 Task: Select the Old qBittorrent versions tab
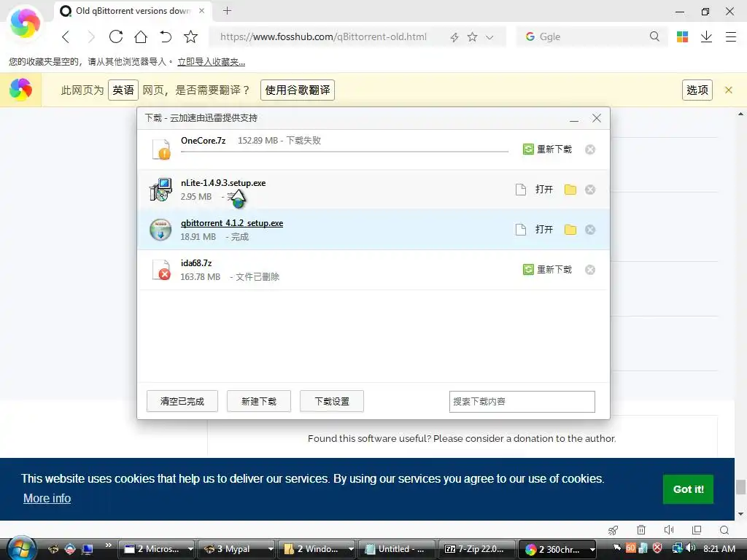click(133, 10)
